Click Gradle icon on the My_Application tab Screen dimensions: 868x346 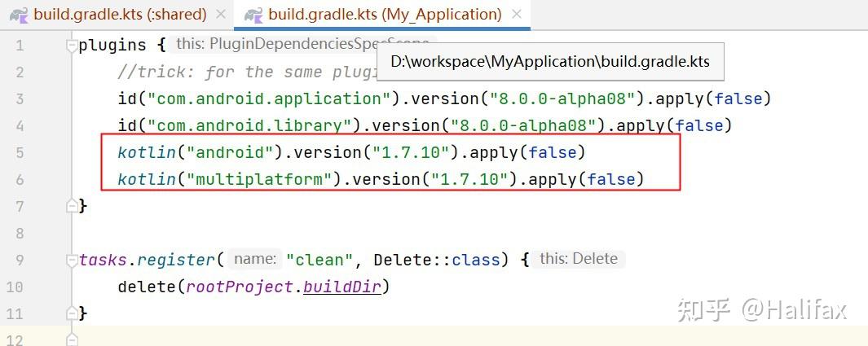pos(253,15)
